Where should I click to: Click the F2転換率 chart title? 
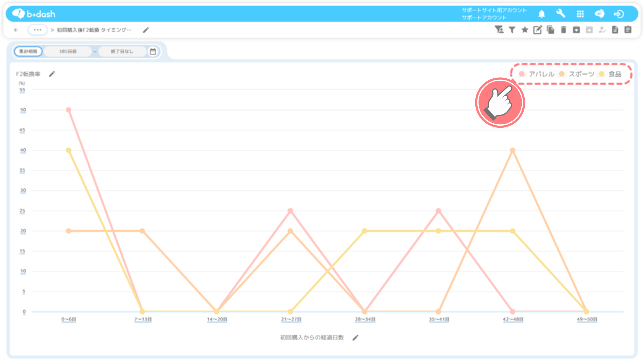[x=28, y=74]
